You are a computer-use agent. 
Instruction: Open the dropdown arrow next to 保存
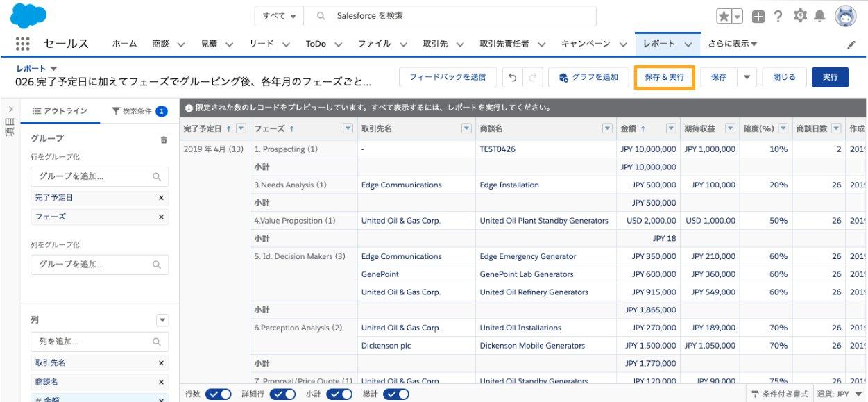(x=747, y=77)
